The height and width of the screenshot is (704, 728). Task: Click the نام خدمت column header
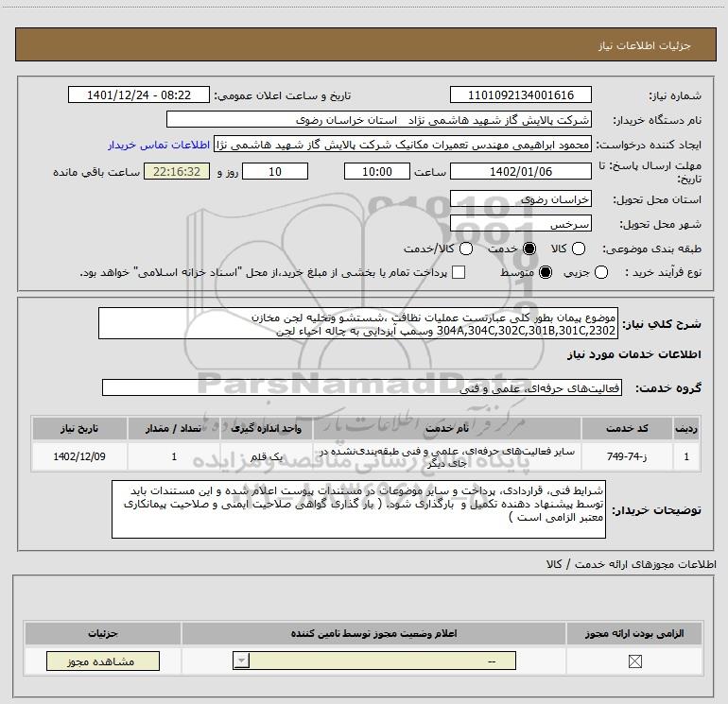[447, 428]
